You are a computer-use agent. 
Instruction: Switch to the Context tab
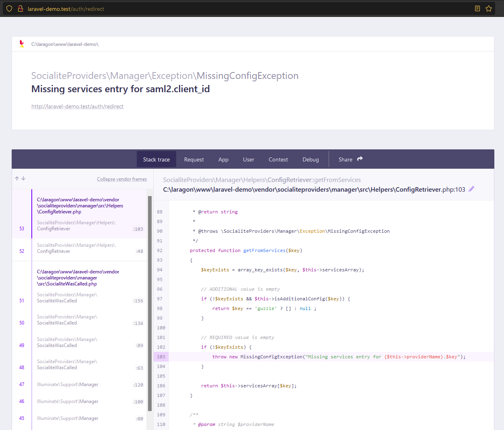click(278, 159)
